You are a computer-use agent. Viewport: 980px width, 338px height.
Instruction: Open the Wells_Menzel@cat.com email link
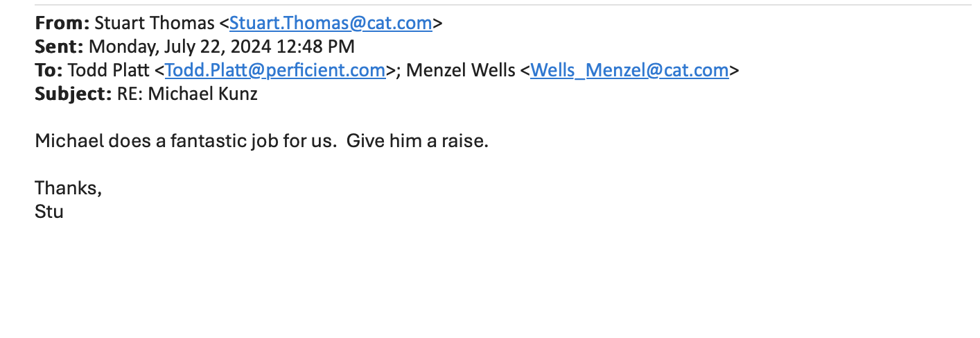click(629, 70)
